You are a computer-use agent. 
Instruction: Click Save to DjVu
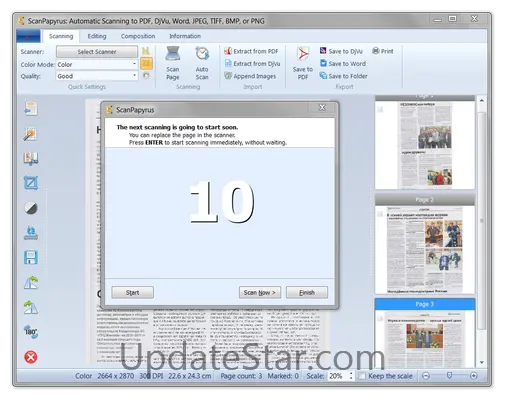pyautogui.click(x=341, y=51)
